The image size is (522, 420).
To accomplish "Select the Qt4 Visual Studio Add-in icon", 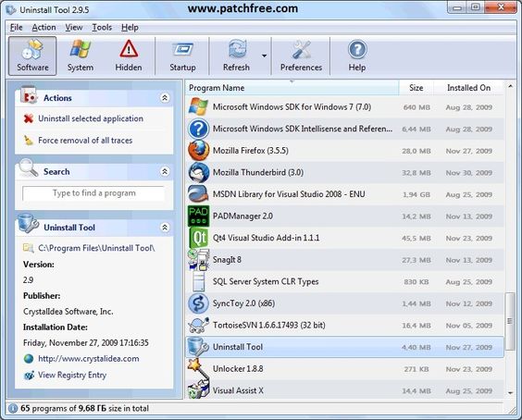I will tap(198, 238).
